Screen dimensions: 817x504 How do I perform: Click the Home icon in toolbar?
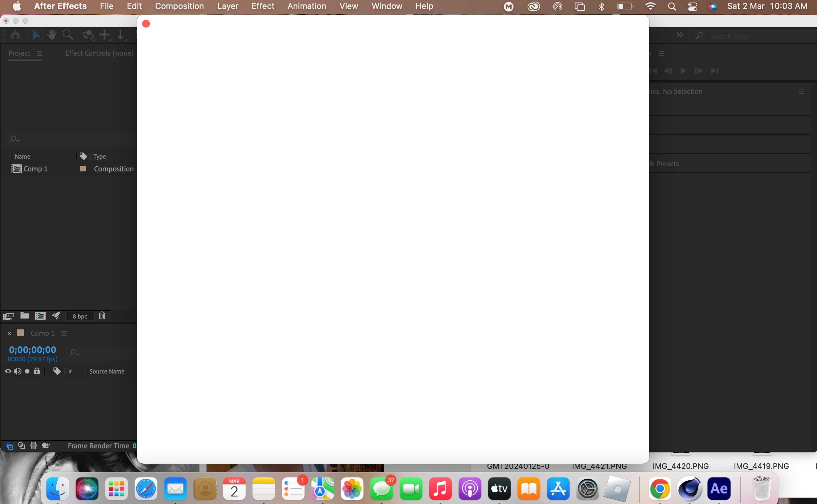[15, 35]
